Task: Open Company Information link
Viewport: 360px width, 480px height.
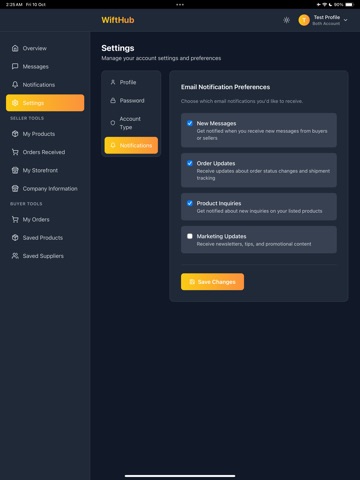Action: point(45,188)
